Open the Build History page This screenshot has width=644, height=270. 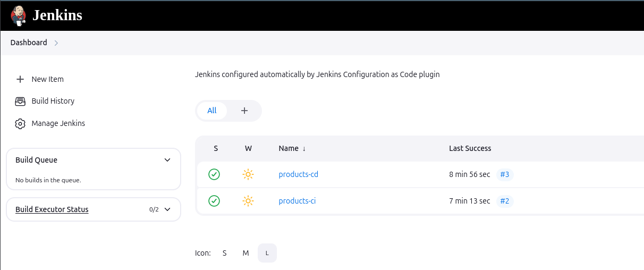(x=53, y=101)
